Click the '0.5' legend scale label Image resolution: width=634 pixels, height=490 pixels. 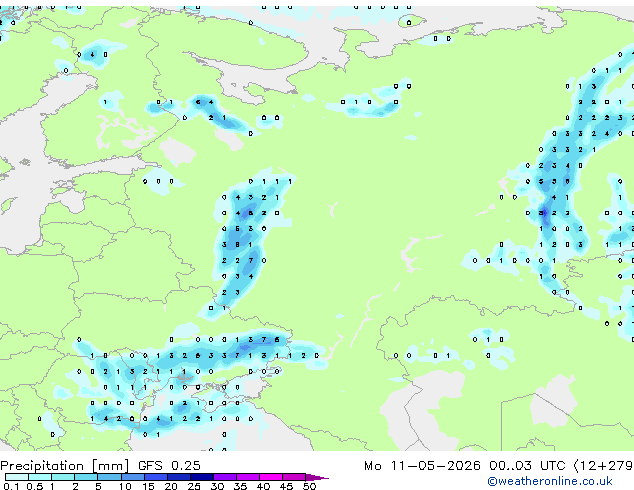pyautogui.click(x=34, y=486)
